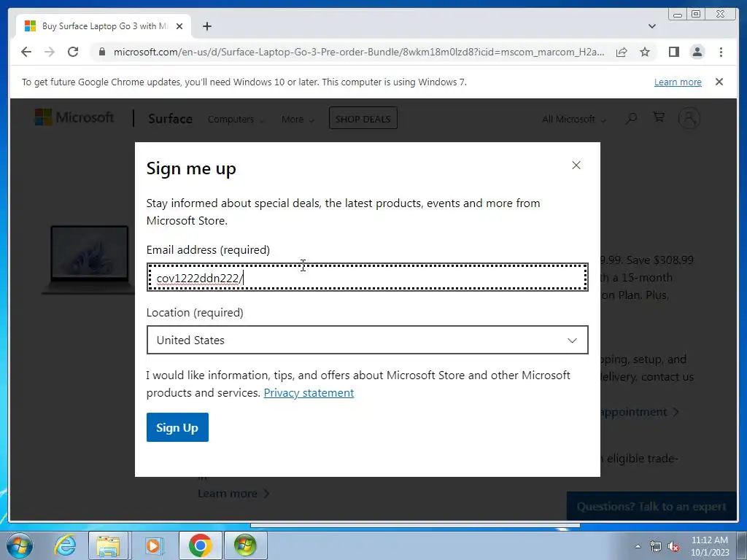Image resolution: width=747 pixels, height=560 pixels.
Task: Minimize the Chrome window
Action: (x=677, y=15)
